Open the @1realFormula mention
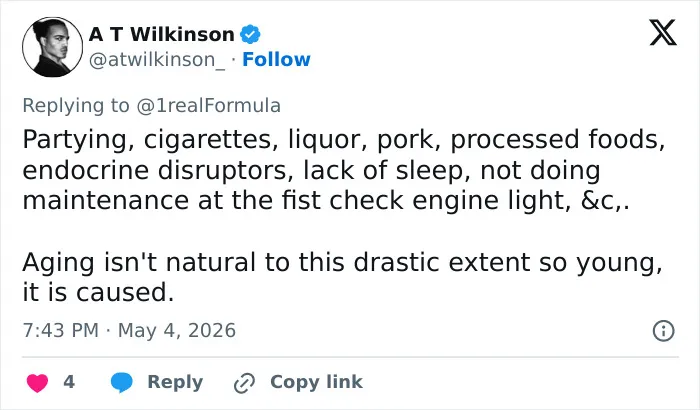700x410 pixels. click(208, 106)
